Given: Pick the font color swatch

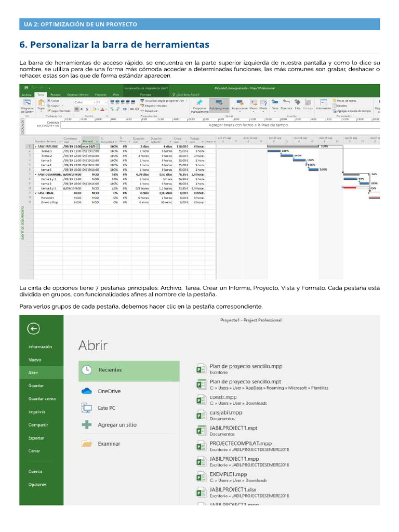Looking at the screenshot, I should (x=102, y=109).
